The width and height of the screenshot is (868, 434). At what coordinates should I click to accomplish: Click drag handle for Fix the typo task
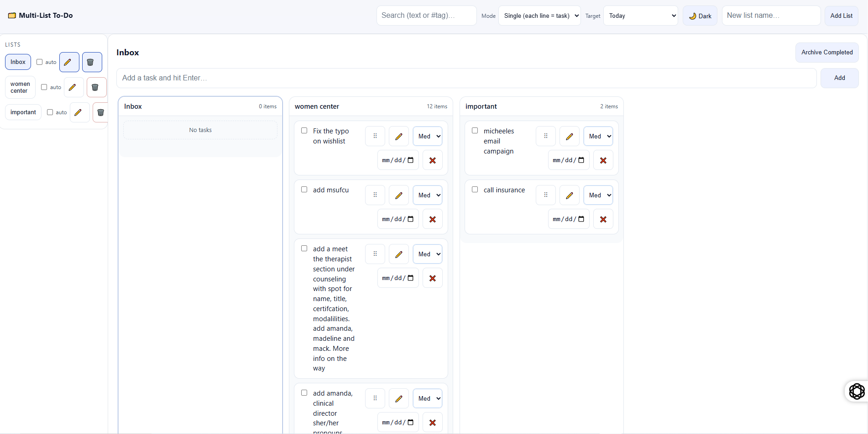[x=375, y=136]
